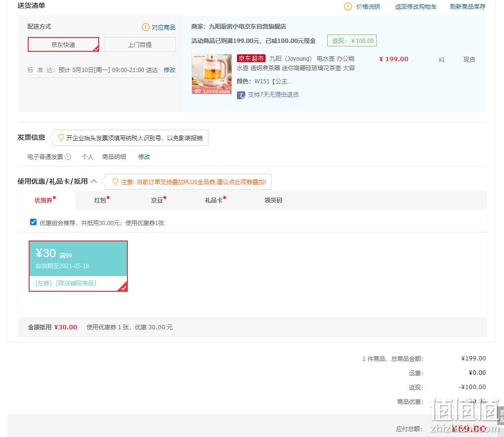Image resolution: width=504 pixels, height=437 pixels.
Task: Switch to the 领货码 tab
Action: tap(273, 200)
